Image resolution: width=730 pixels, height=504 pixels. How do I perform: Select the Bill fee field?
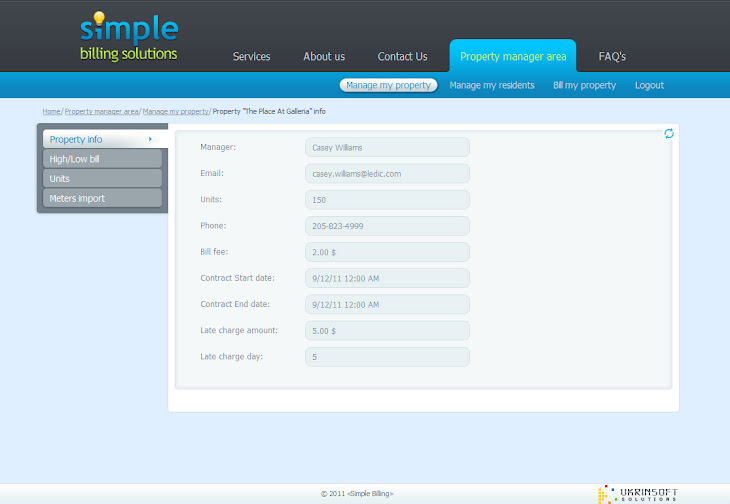click(387, 252)
